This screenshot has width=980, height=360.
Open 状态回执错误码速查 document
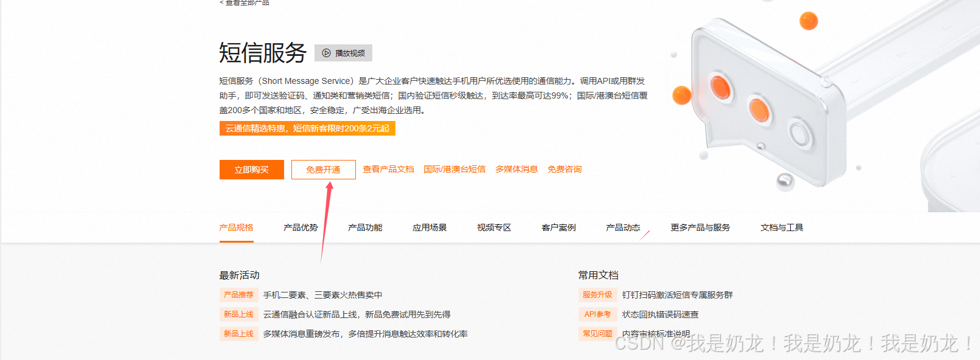pyautogui.click(x=661, y=314)
